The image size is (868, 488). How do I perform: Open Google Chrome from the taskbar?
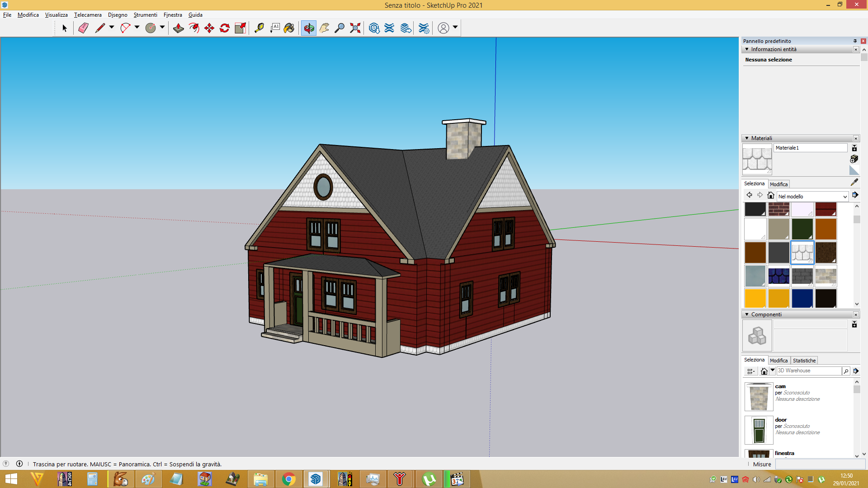coord(288,479)
